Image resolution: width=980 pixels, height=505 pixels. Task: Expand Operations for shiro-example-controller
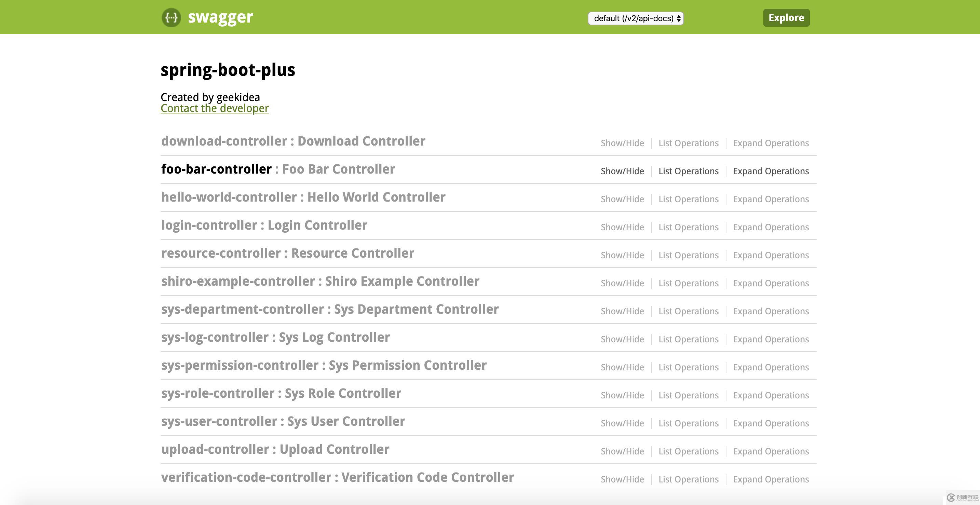click(x=771, y=283)
